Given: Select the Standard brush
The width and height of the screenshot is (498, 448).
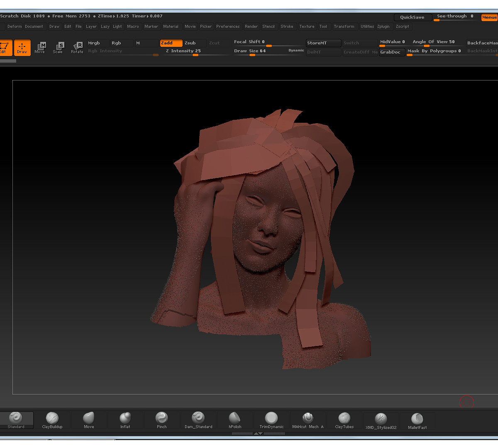Looking at the screenshot, I should (x=16, y=420).
